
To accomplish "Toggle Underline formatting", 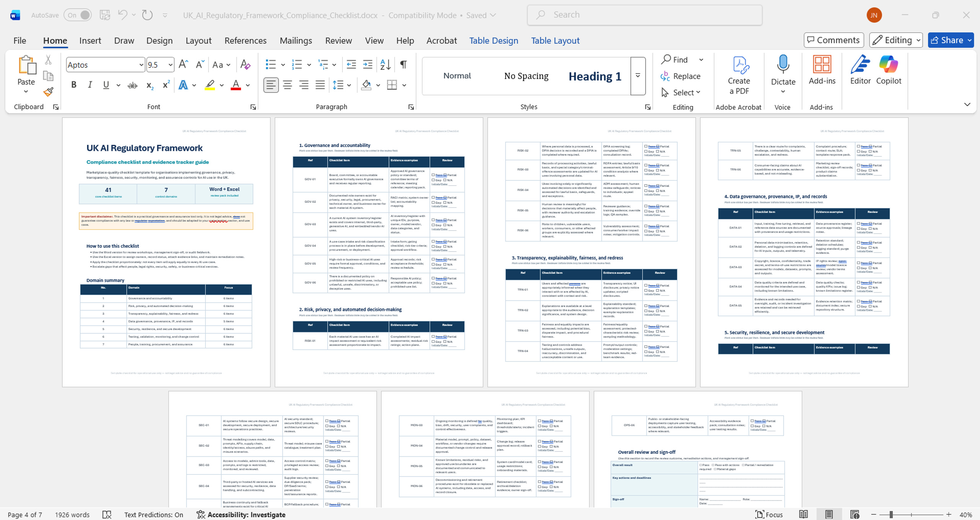I will coord(106,85).
